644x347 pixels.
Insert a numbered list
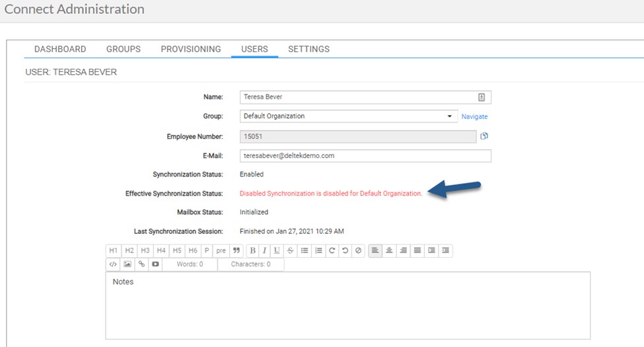[x=318, y=251]
